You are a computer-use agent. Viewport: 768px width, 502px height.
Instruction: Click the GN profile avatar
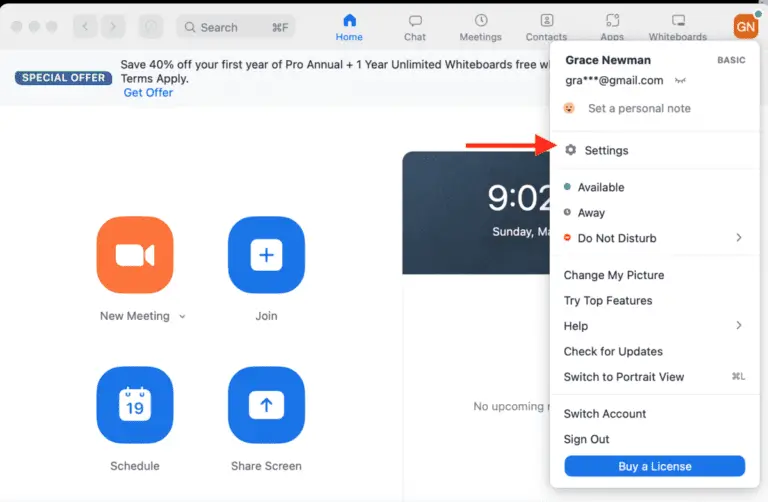click(745, 26)
